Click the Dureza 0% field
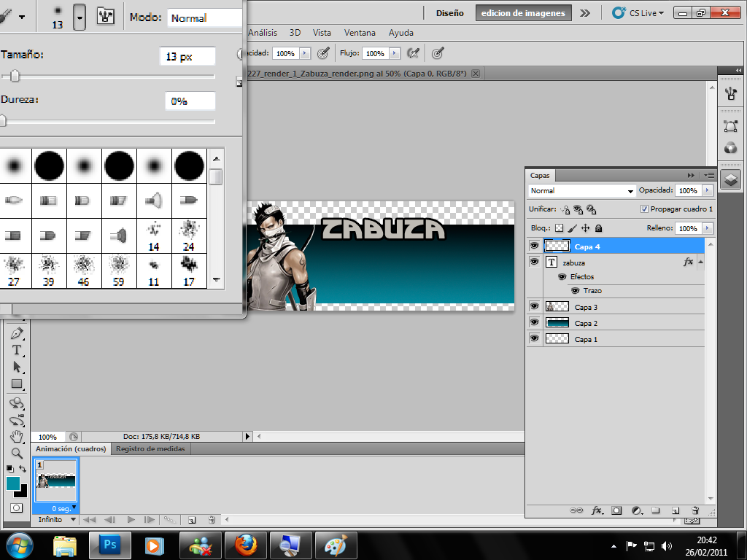Screen dimensions: 747x560 click(190, 101)
